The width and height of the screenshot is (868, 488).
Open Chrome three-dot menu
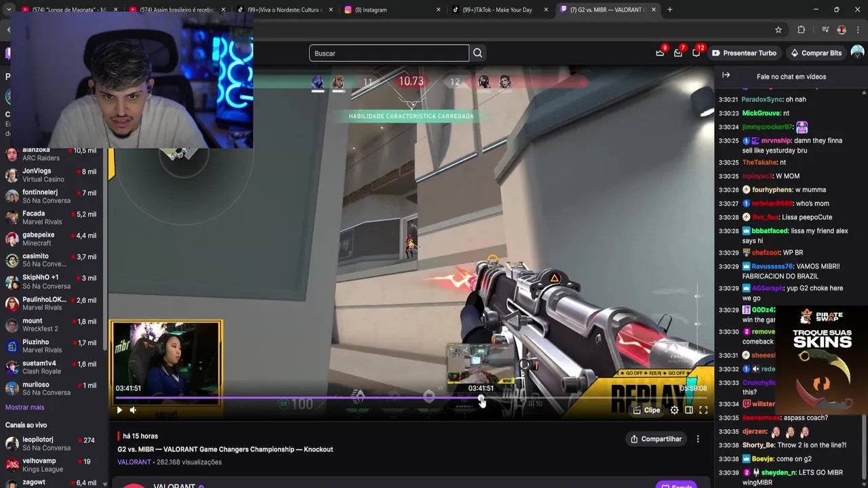tap(858, 30)
